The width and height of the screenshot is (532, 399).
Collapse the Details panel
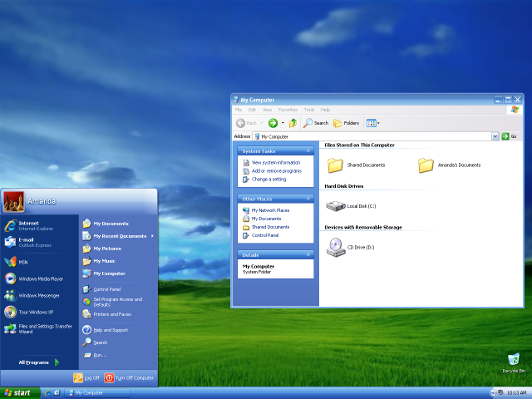(308, 254)
